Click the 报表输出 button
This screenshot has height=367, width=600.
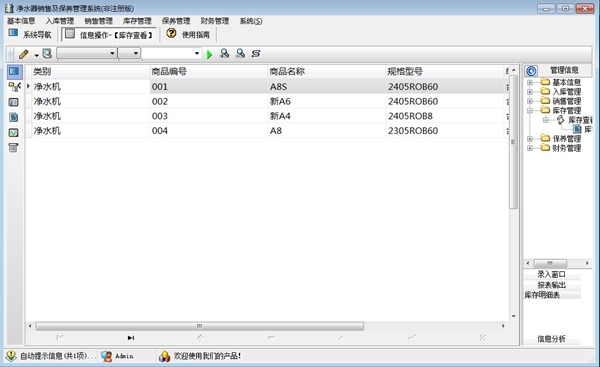(x=551, y=285)
